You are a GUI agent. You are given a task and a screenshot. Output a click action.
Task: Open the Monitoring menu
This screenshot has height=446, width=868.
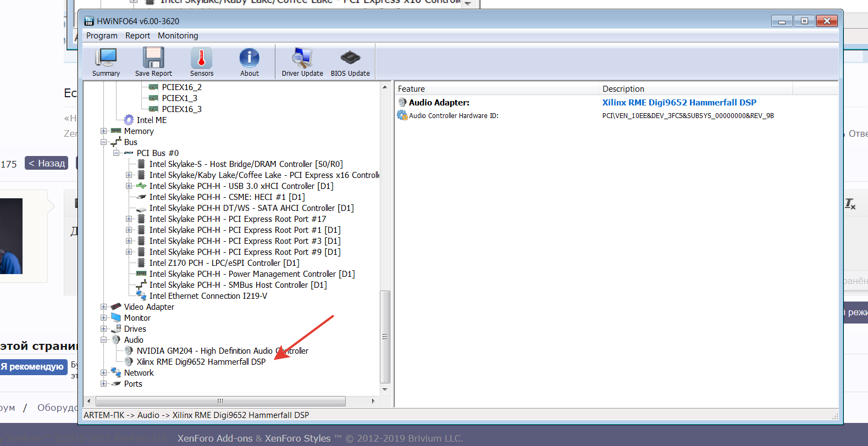pyautogui.click(x=178, y=36)
